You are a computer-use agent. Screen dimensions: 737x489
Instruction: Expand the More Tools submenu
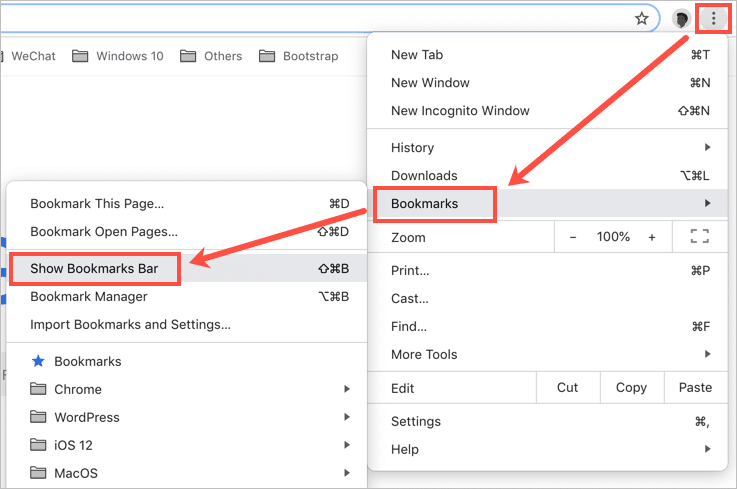click(x=424, y=354)
